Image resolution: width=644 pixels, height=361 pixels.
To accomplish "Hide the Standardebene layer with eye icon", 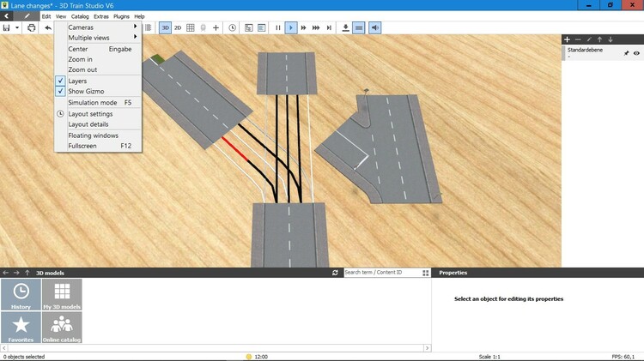I will tap(637, 53).
